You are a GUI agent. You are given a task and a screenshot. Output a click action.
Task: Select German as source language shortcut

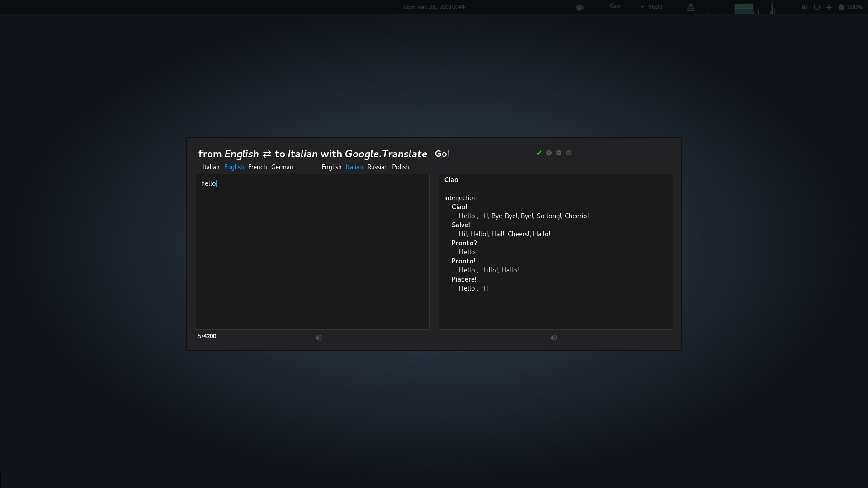point(282,167)
